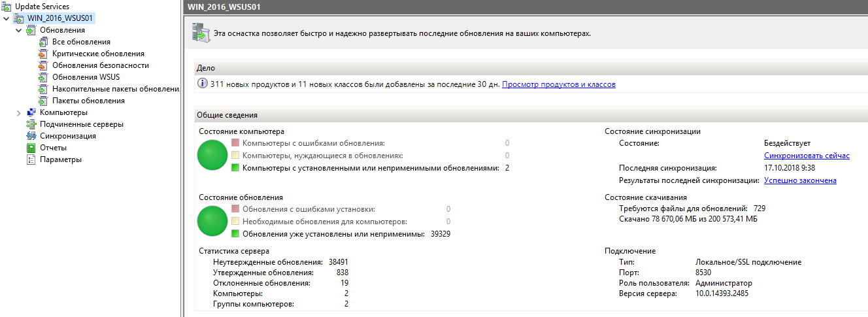
Task: Click the Update Services root icon
Action: point(6,7)
